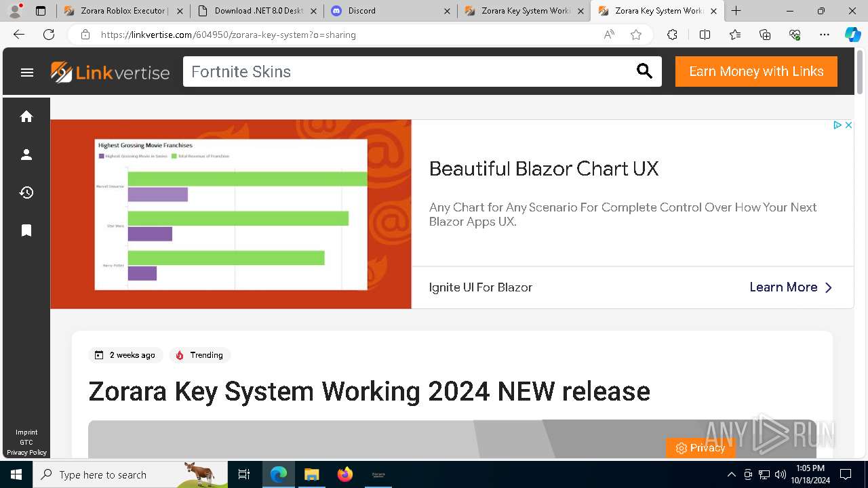This screenshot has height=488, width=868.
Task: Click the AdChoices icon on ad
Action: (837, 125)
